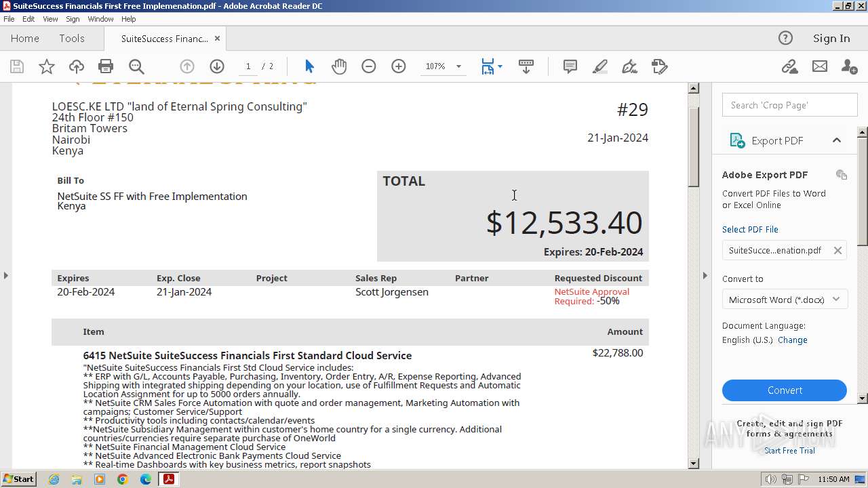The image size is (868, 488).
Task: Click the Sign In button
Action: [831, 39]
